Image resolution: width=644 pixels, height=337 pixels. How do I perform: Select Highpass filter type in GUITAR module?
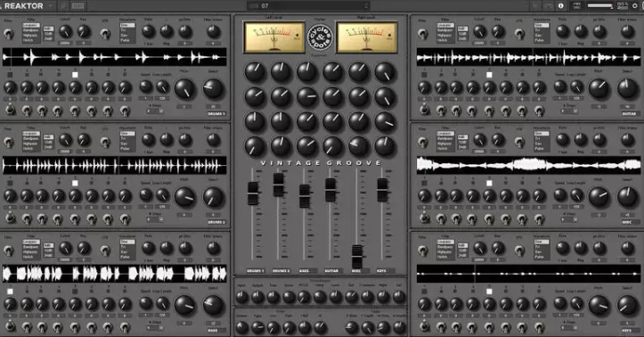pyautogui.click(x=445, y=36)
